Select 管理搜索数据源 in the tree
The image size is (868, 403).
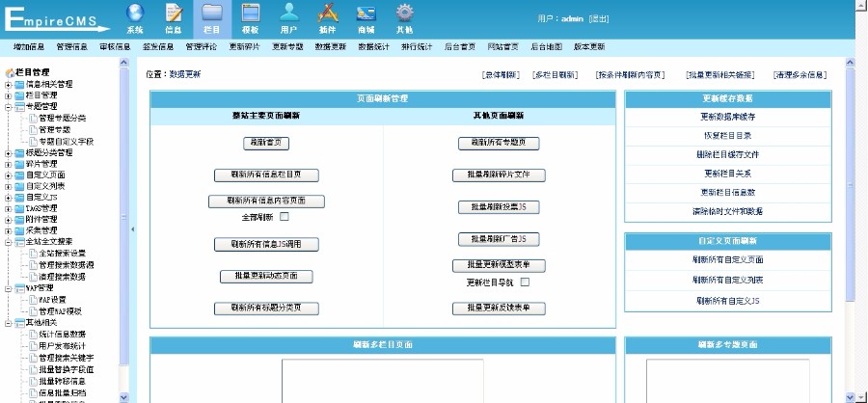[x=67, y=265]
